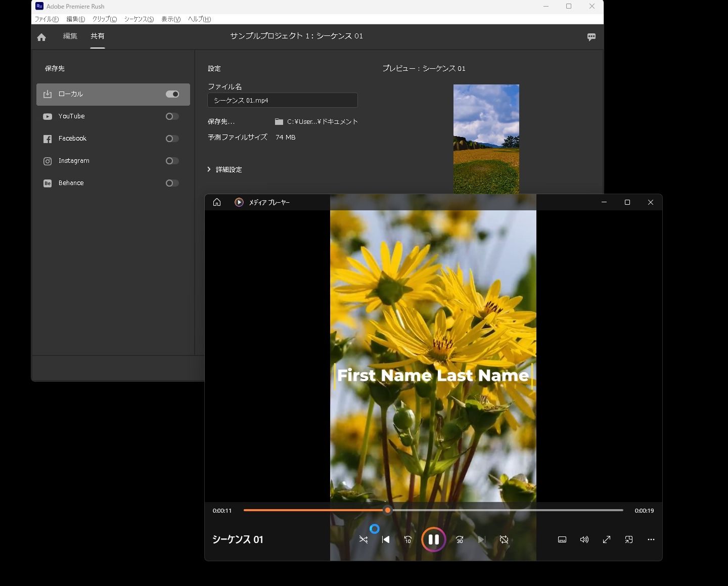The height and width of the screenshot is (586, 728).
Task: Pause playback in Media Player
Action: pos(433,539)
